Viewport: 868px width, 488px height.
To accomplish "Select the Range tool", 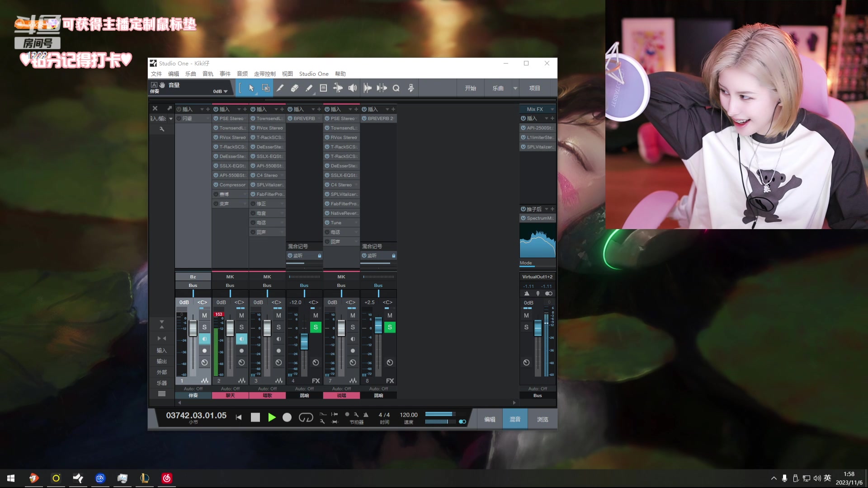I will 265,88.
